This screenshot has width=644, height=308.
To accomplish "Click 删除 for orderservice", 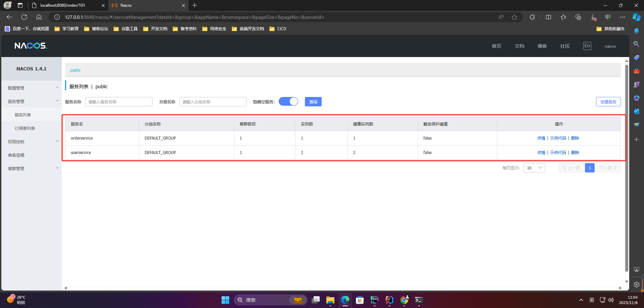I will click(575, 138).
